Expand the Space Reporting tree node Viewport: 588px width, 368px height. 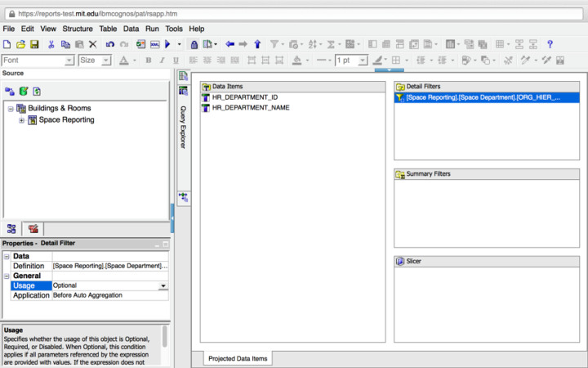(21, 120)
